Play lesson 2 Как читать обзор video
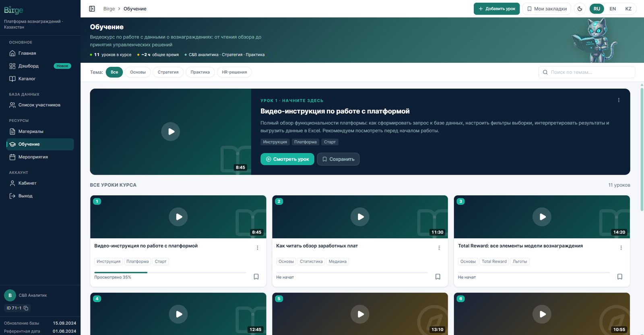 360,217
